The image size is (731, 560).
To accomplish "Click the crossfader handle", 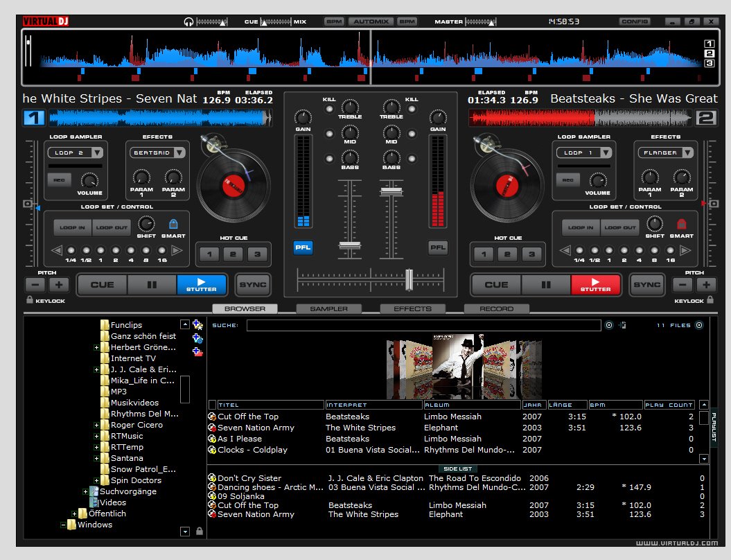I will coord(409,280).
